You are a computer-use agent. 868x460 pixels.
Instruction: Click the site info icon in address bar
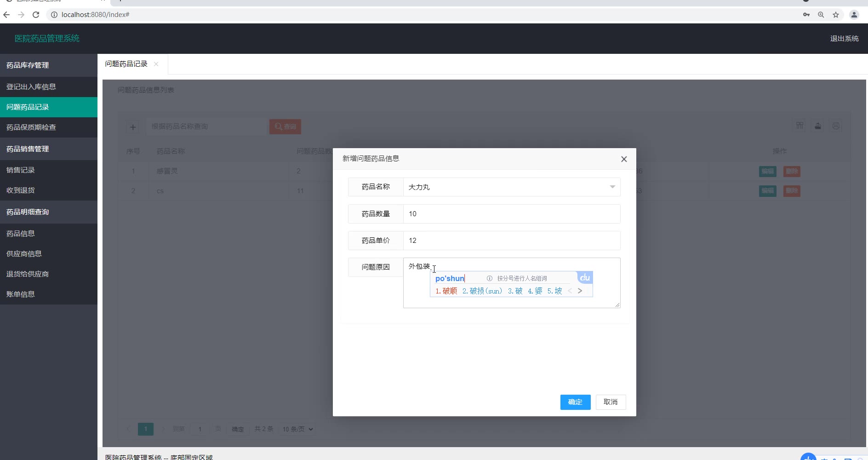pos(54,15)
